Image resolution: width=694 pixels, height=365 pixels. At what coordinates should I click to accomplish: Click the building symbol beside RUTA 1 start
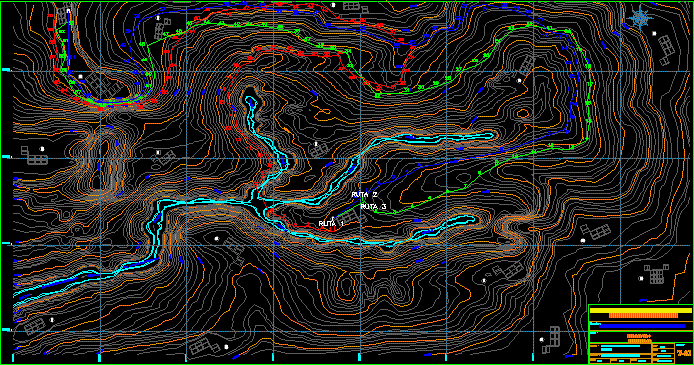click(350, 217)
